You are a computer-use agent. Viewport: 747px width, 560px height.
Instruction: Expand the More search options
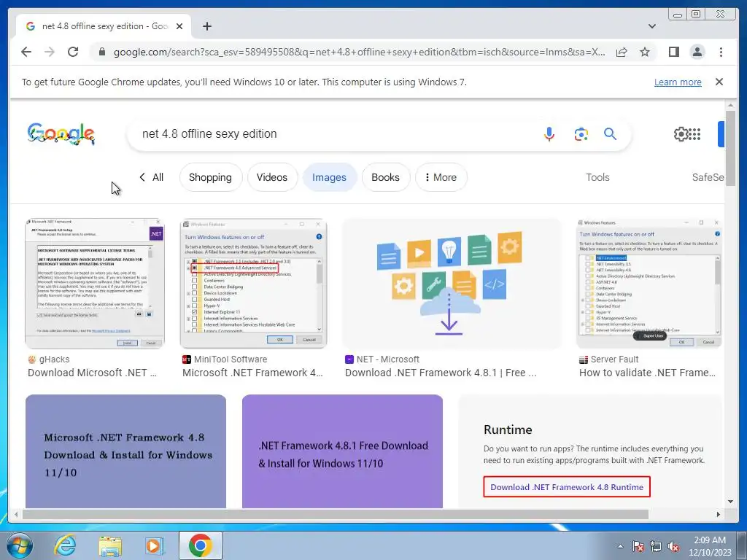[441, 177]
